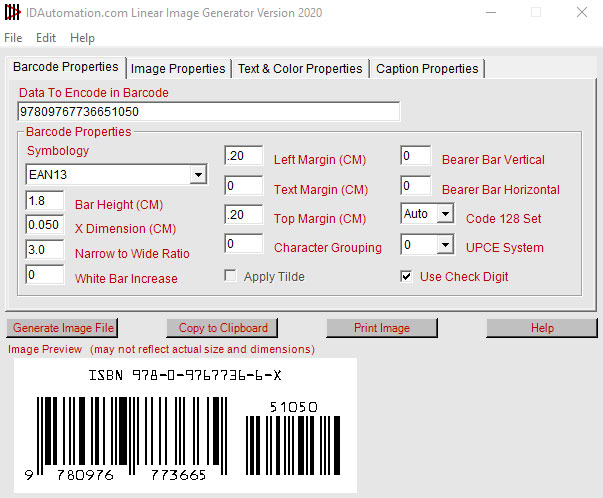This screenshot has width=603, height=498.
Task: Click the Character Grouping field
Action: click(x=244, y=243)
